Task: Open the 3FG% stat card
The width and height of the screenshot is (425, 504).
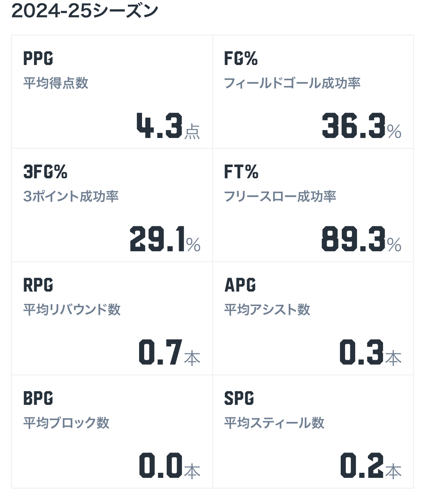Action: click(112, 205)
